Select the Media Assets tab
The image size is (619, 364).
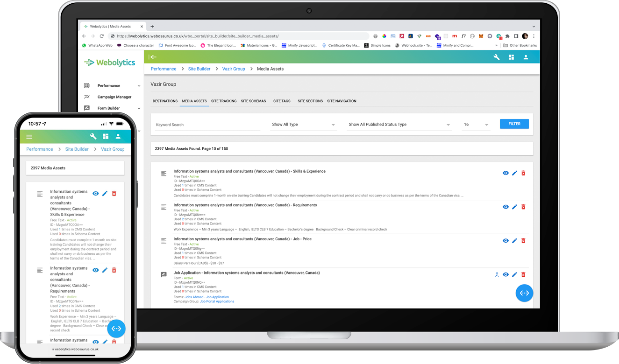(x=194, y=101)
